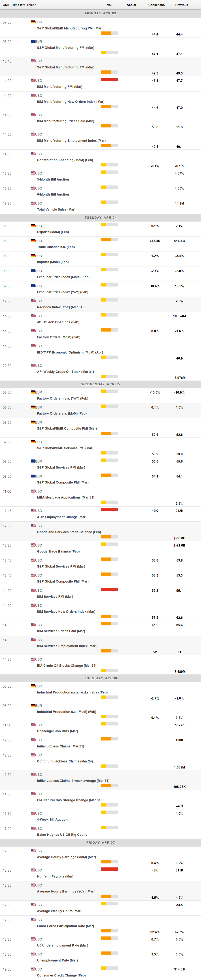Image resolution: width=201 pixels, height=980 pixels.
Task: Click US flag above Baker Hughes Oil Rig Count
Action: point(33,828)
